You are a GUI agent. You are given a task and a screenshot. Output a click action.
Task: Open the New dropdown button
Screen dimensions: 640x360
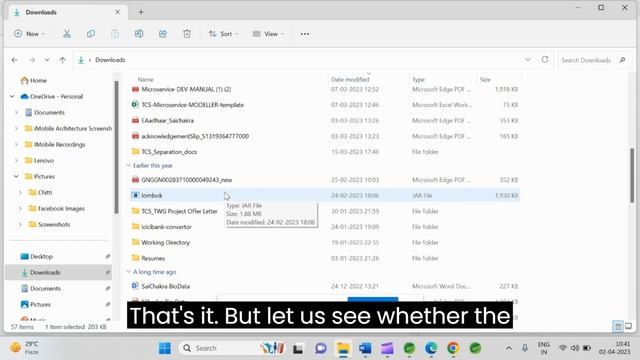[29, 34]
